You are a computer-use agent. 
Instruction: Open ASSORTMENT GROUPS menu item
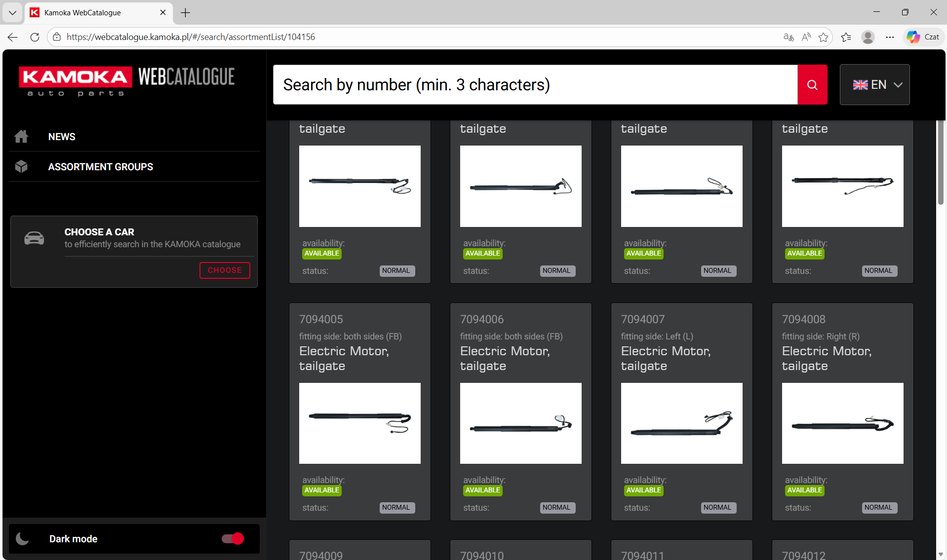point(101,167)
